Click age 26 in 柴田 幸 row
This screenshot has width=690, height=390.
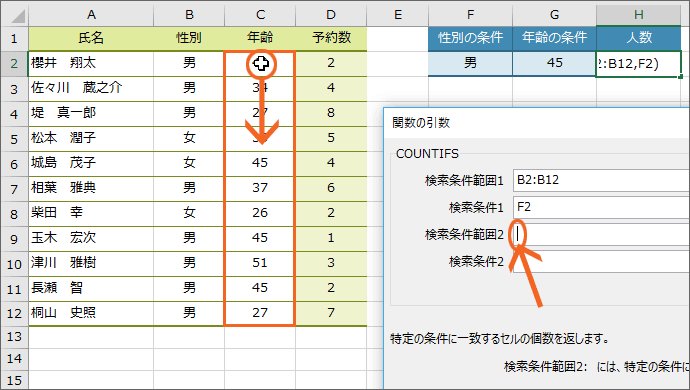click(x=260, y=213)
